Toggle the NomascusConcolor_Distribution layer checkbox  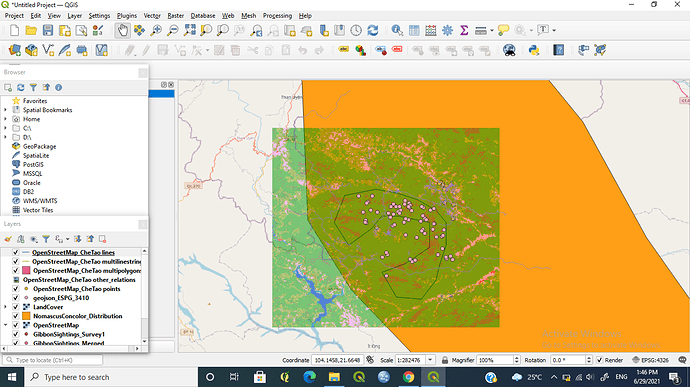pos(16,316)
